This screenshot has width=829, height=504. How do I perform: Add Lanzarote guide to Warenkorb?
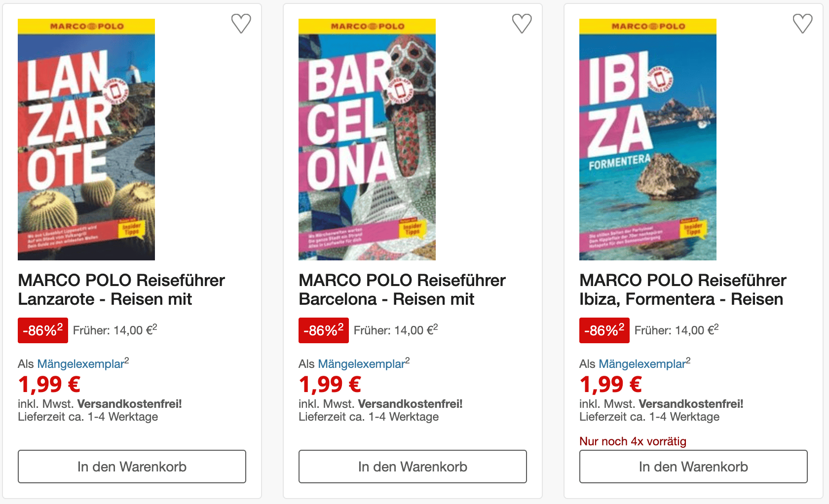pyautogui.click(x=132, y=467)
